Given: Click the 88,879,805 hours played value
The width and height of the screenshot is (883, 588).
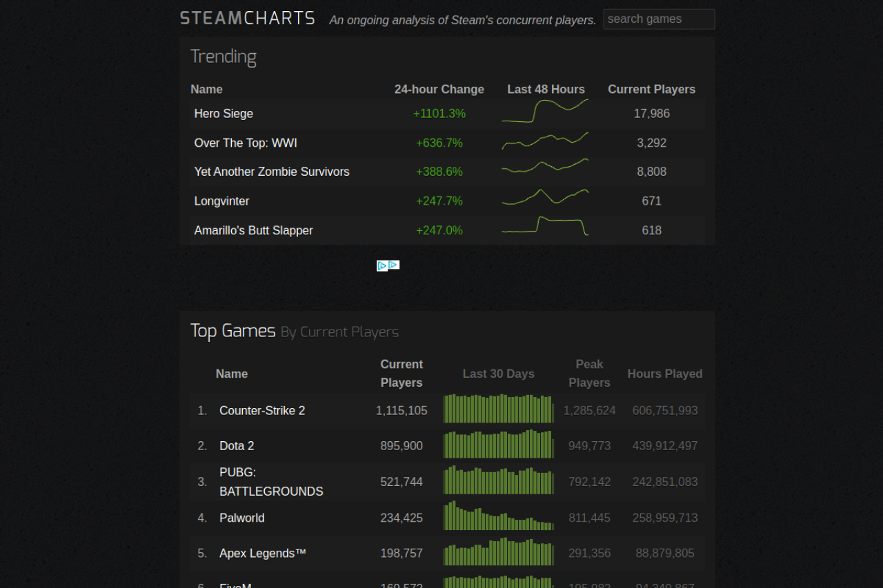Looking at the screenshot, I should pos(665,553).
